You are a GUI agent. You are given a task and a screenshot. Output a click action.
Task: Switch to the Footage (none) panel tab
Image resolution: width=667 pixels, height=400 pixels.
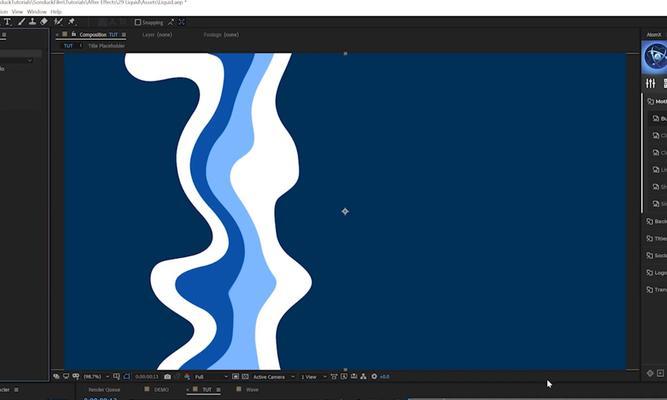(x=221, y=34)
